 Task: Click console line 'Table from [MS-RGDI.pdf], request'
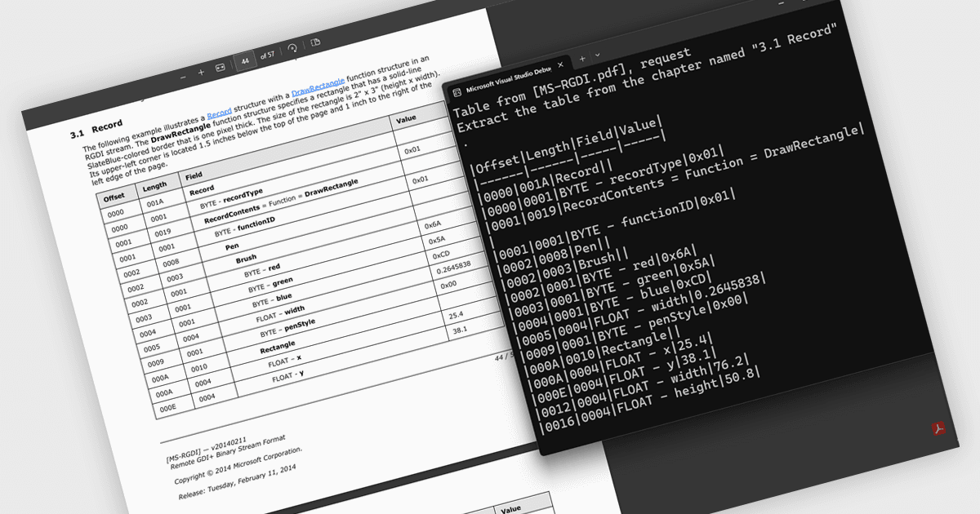pos(572,83)
